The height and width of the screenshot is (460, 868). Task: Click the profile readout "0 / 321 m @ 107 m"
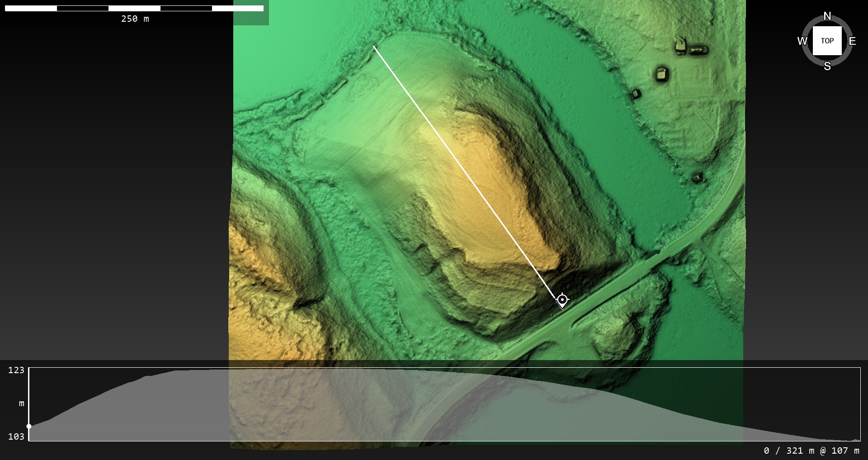[811, 451]
